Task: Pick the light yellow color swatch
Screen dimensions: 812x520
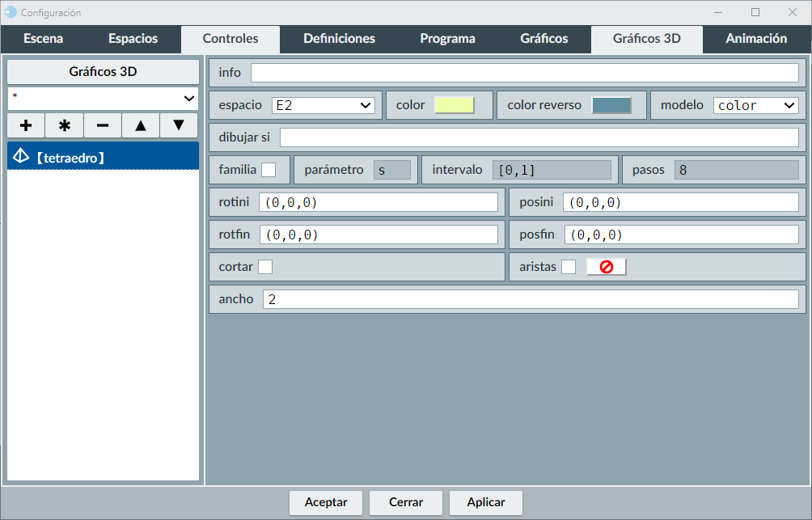Action: 454,105
